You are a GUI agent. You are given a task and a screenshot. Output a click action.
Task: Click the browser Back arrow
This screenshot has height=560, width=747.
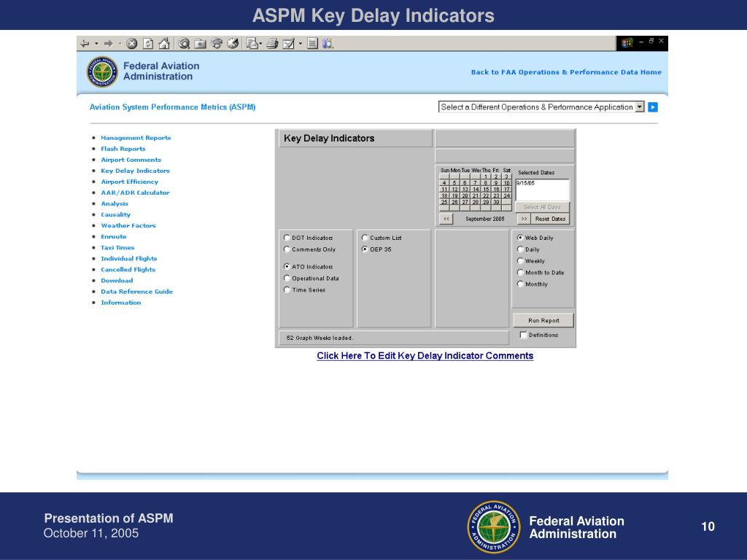[85, 44]
